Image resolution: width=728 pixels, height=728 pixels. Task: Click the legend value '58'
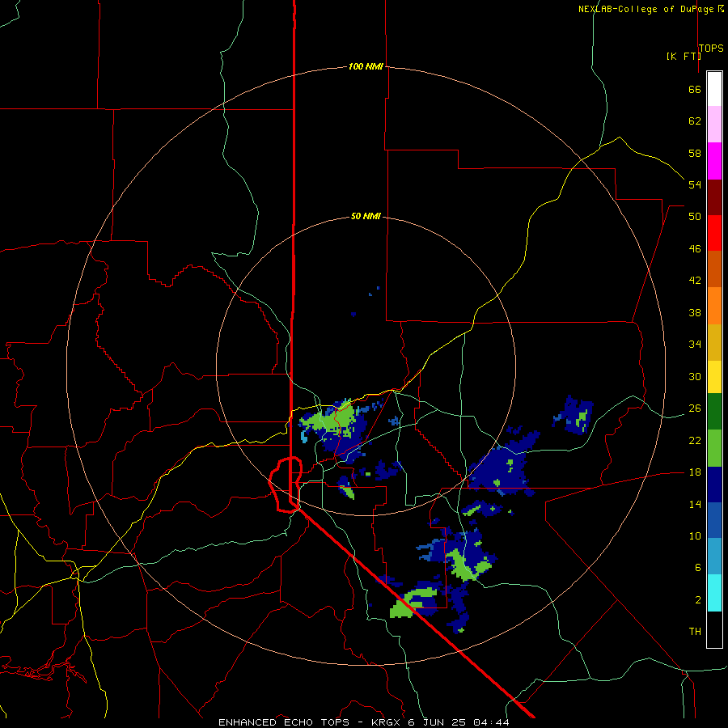pos(695,153)
